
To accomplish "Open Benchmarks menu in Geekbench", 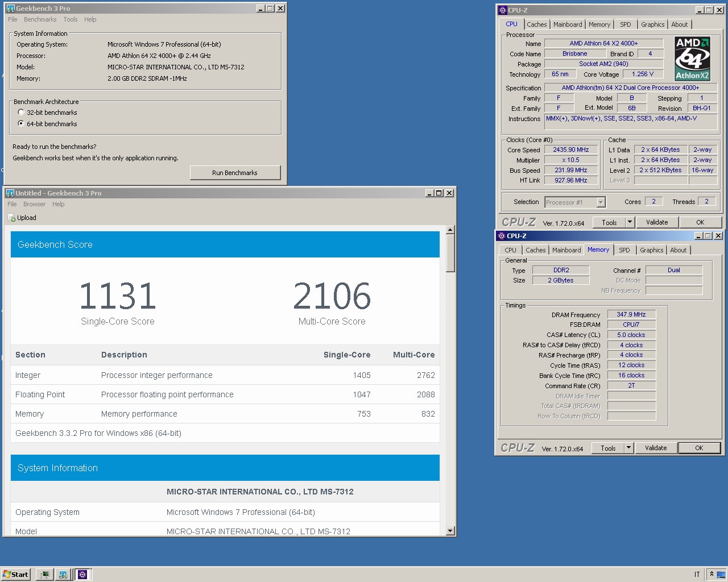I will click(x=40, y=19).
